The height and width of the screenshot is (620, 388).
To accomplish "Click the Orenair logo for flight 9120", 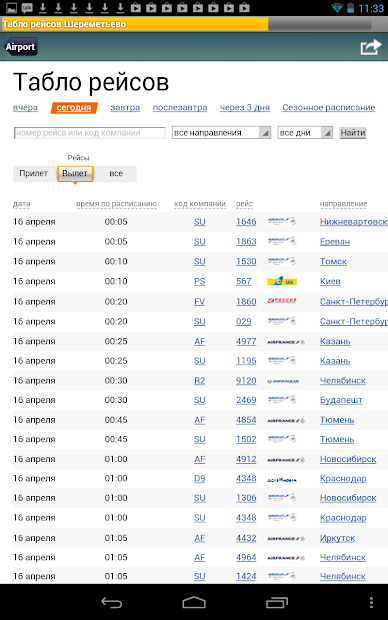I will (x=283, y=381).
